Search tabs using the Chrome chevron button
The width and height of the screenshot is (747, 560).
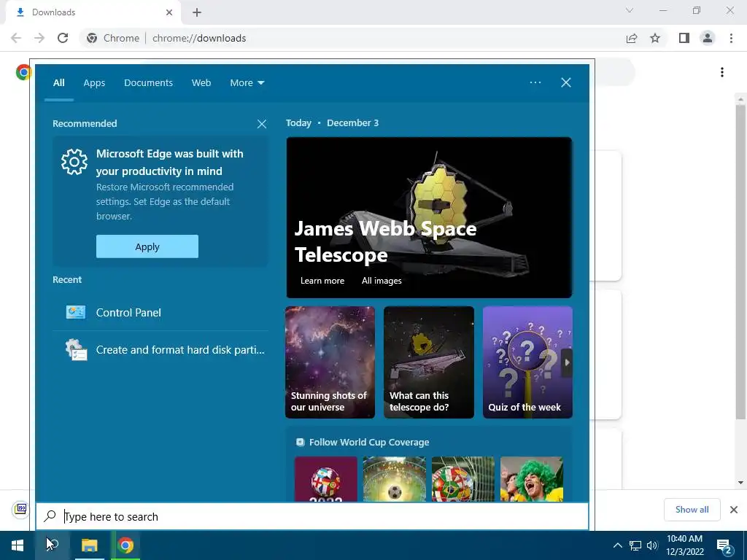pyautogui.click(x=630, y=10)
